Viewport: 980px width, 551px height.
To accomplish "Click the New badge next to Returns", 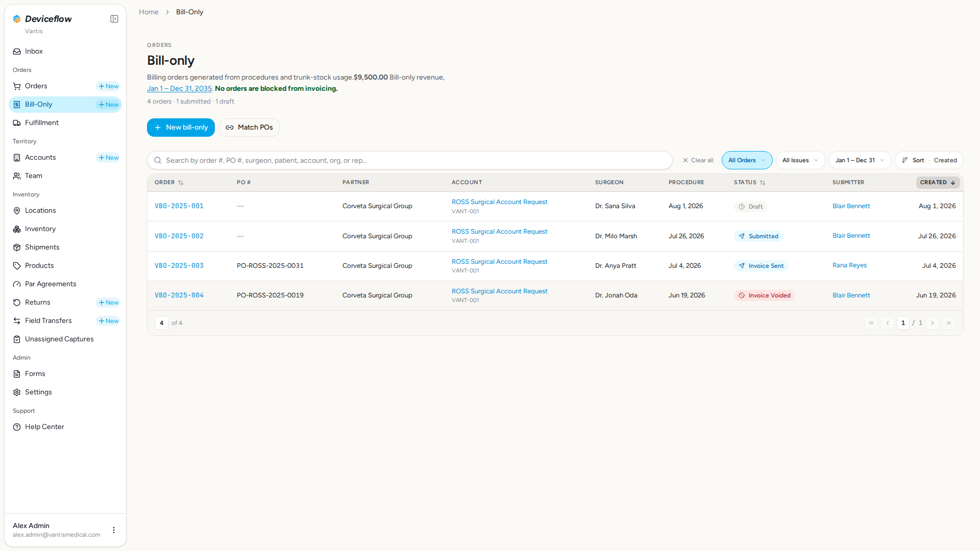I will 108,303.
